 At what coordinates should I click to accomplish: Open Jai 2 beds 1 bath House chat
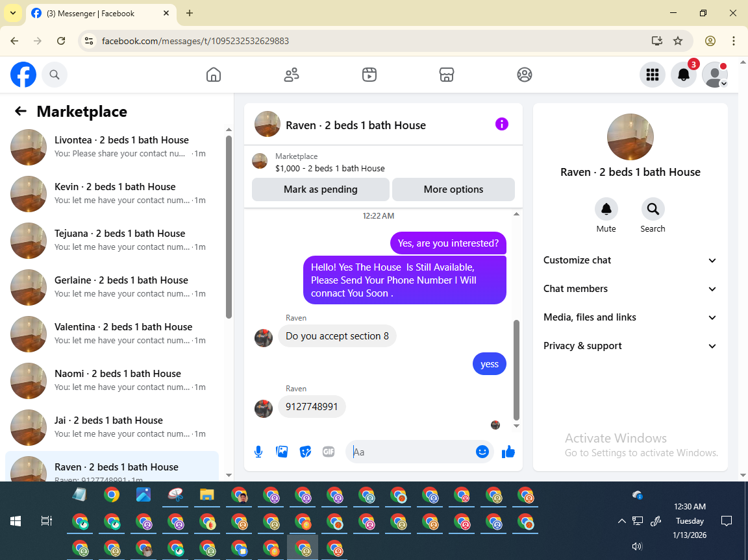(x=112, y=427)
